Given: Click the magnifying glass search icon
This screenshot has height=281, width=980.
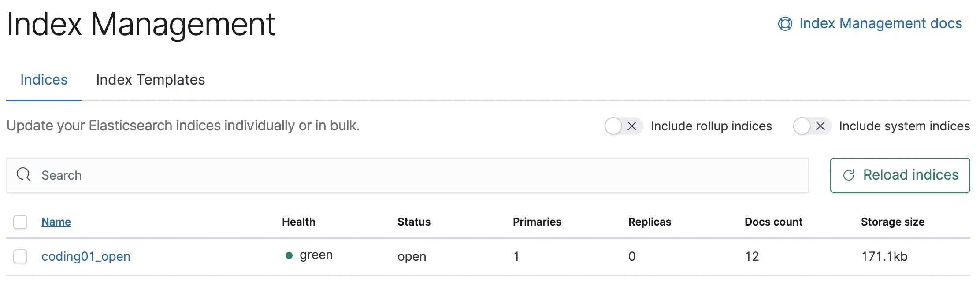Looking at the screenshot, I should [24, 175].
